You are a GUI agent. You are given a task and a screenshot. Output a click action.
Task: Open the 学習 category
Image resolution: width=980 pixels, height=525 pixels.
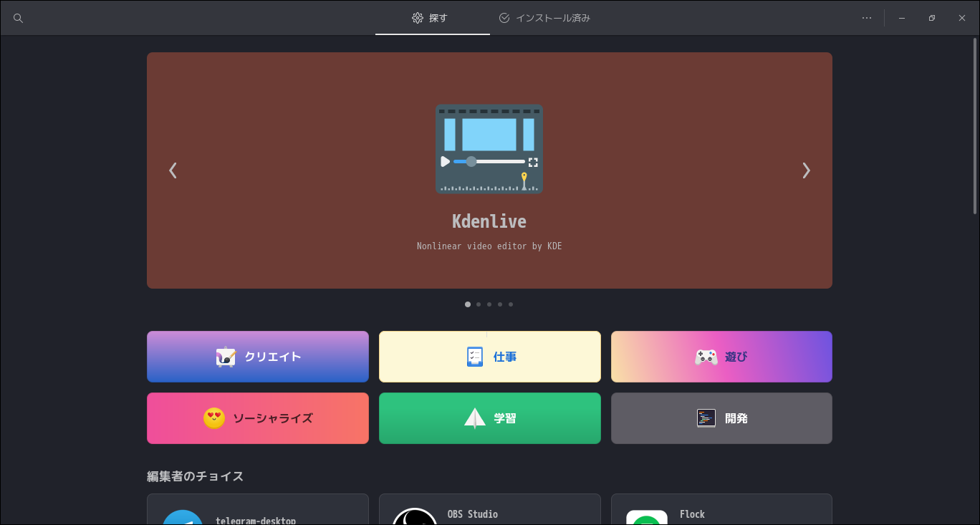pos(490,418)
